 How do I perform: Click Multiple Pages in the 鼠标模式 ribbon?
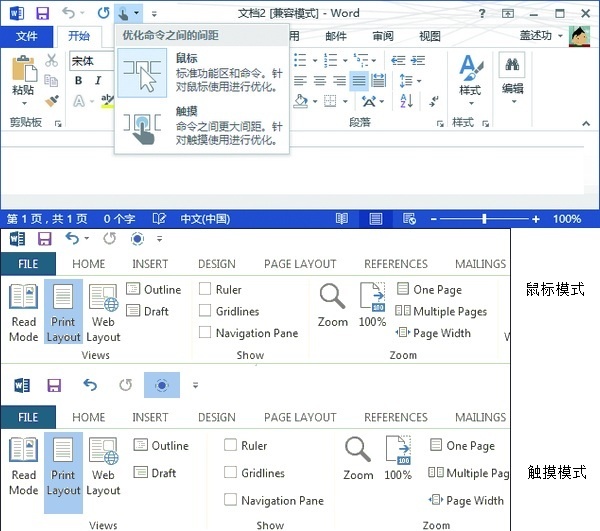tap(441, 311)
